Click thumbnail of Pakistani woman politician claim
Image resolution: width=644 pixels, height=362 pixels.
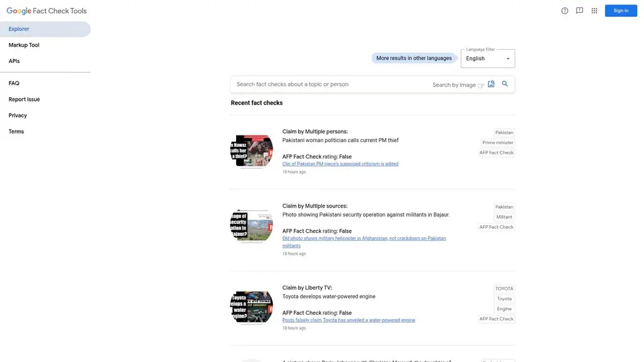click(x=251, y=151)
